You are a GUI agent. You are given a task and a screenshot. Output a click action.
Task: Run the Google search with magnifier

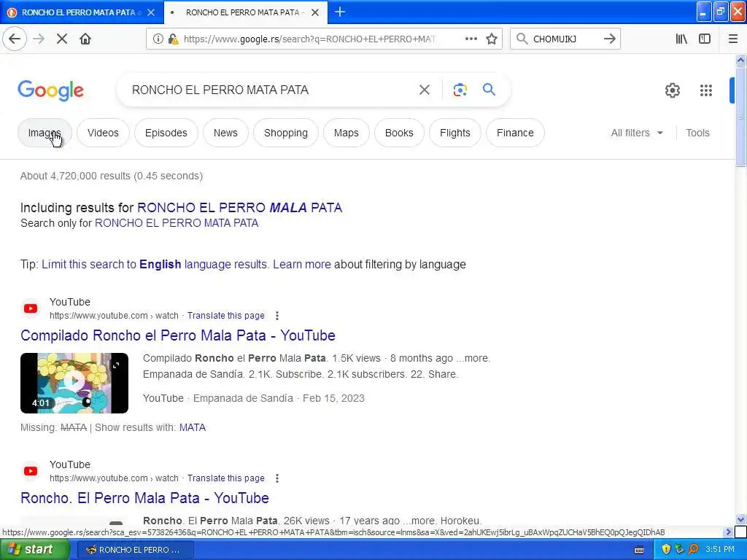pos(489,90)
